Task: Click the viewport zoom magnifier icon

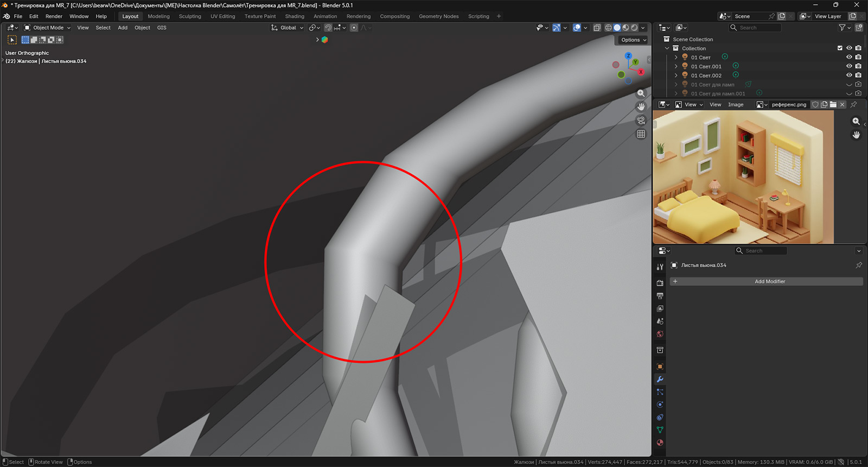Action: pos(641,93)
